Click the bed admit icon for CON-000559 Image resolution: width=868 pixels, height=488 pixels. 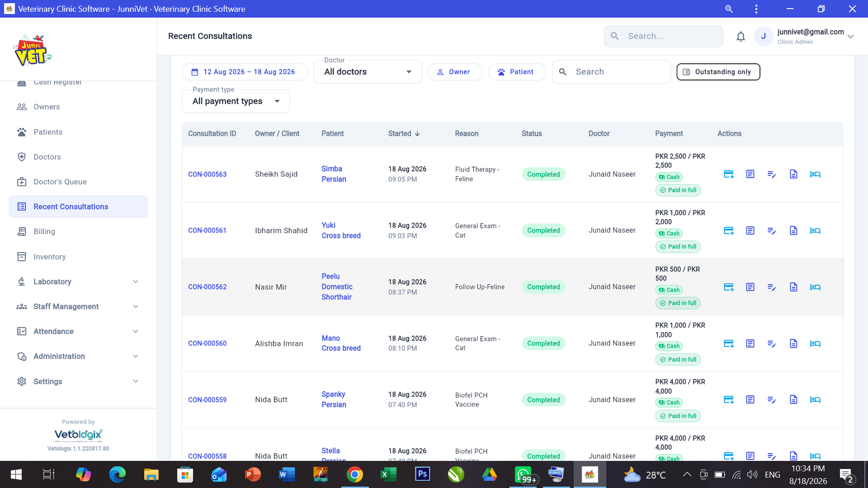pos(815,400)
